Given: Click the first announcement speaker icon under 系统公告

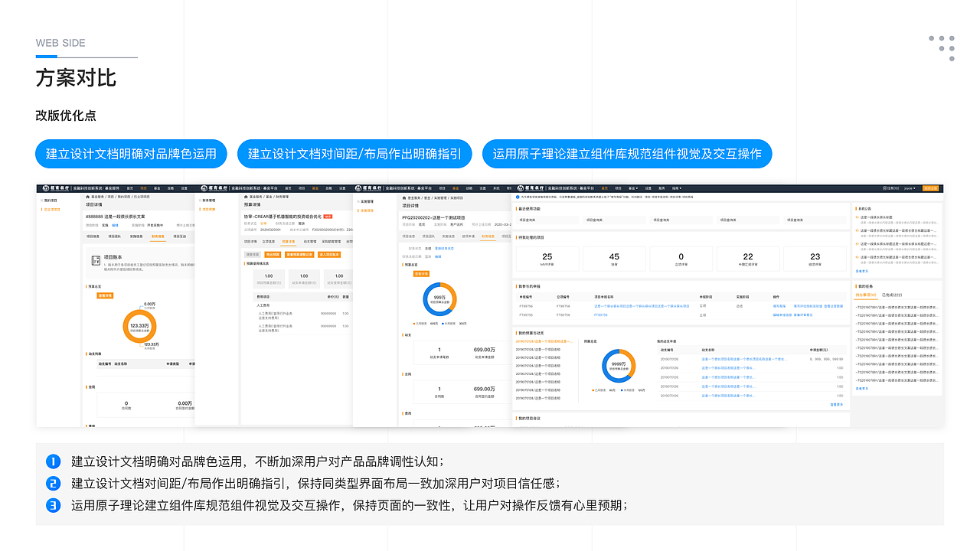Looking at the screenshot, I should tap(857, 217).
